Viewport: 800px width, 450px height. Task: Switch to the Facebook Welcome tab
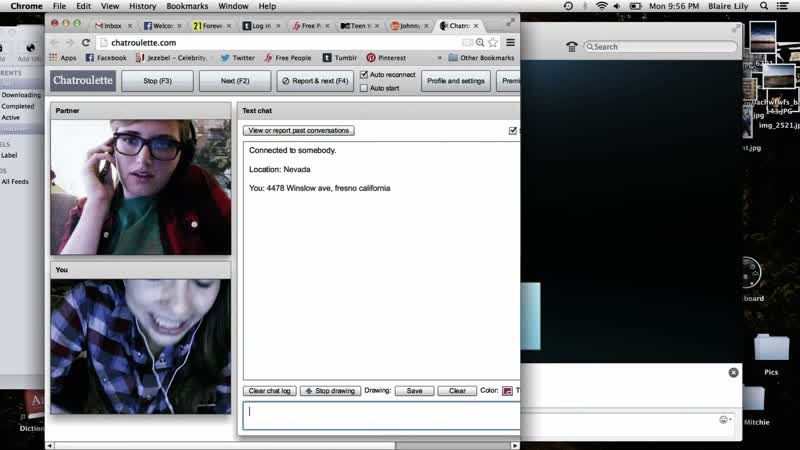pyautogui.click(x=163, y=26)
